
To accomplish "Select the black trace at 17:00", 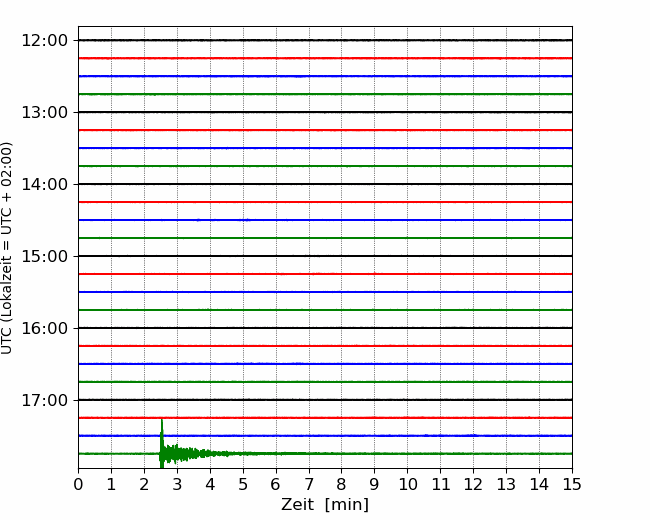I will coord(325,400).
